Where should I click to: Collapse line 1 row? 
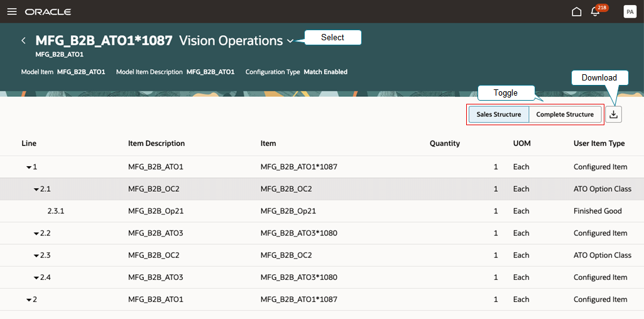(29, 167)
